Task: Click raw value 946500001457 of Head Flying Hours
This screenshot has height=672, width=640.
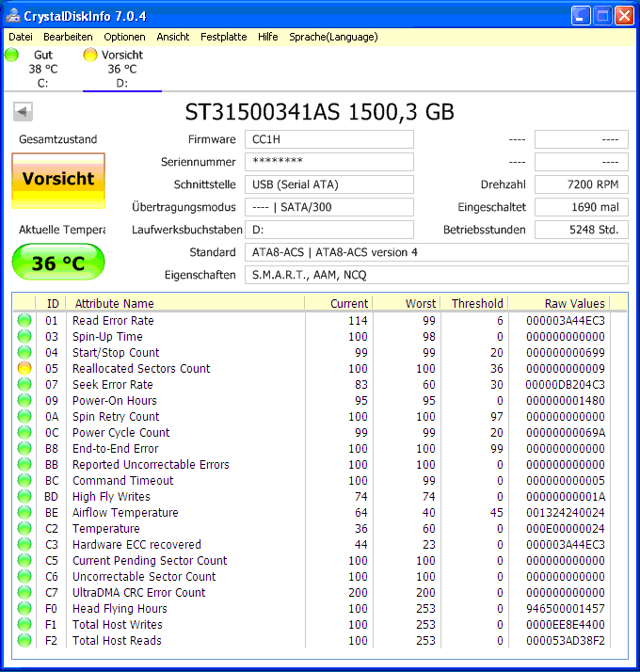Action: pos(566,609)
